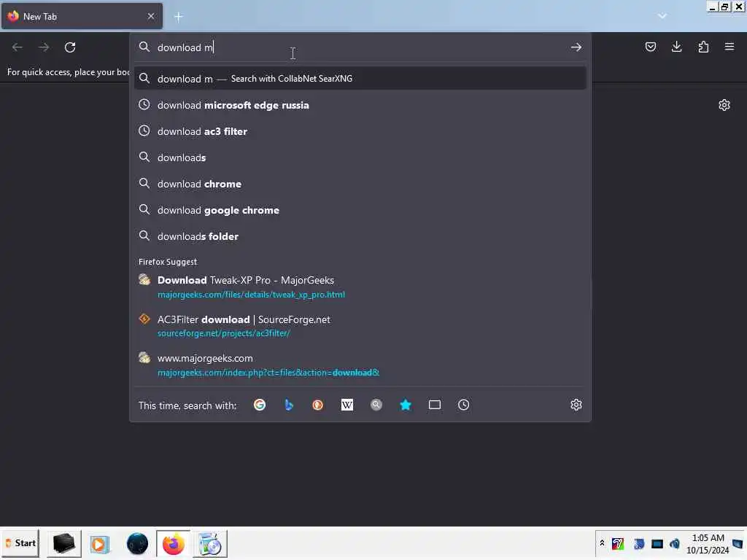Click the Back navigation arrow

click(18, 47)
